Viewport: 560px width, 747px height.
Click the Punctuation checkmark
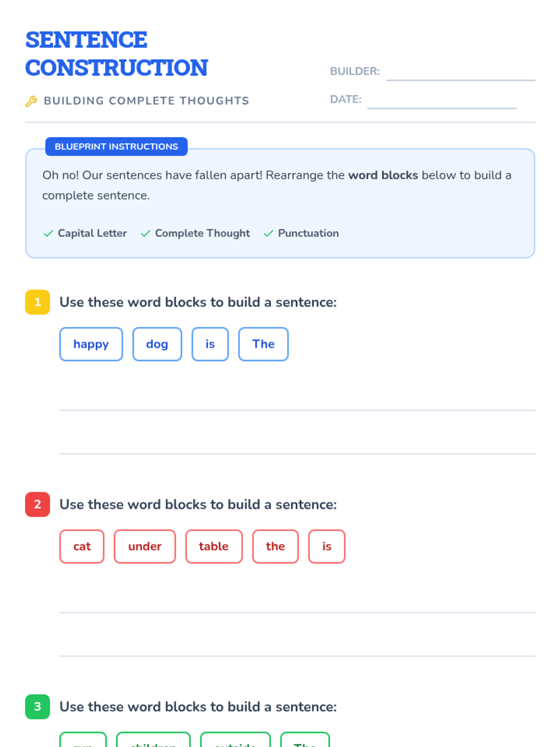(x=268, y=233)
